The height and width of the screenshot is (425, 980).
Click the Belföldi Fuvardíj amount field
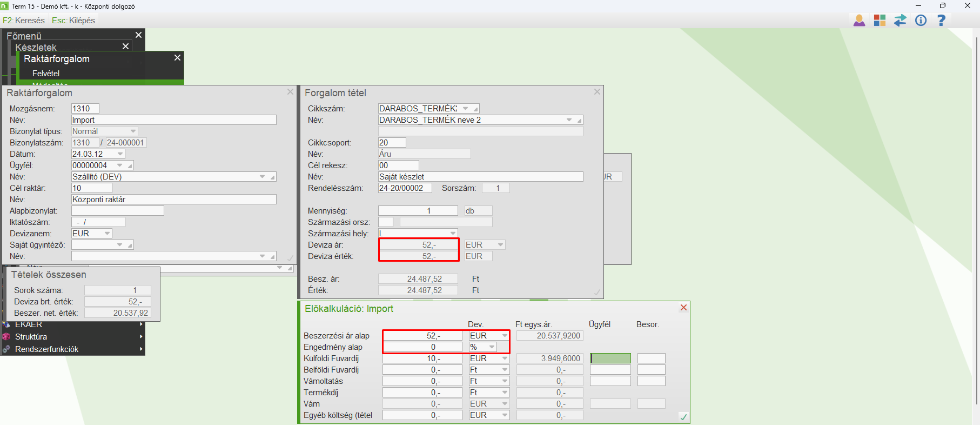422,370
